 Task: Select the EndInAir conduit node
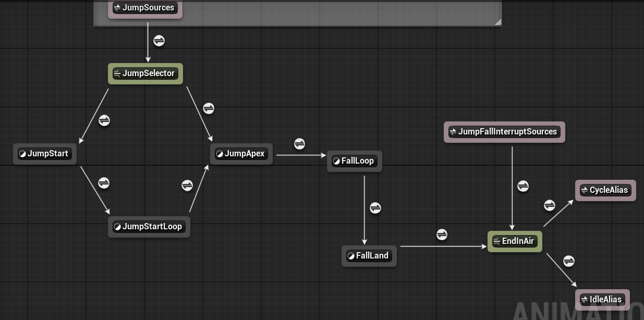(515, 241)
